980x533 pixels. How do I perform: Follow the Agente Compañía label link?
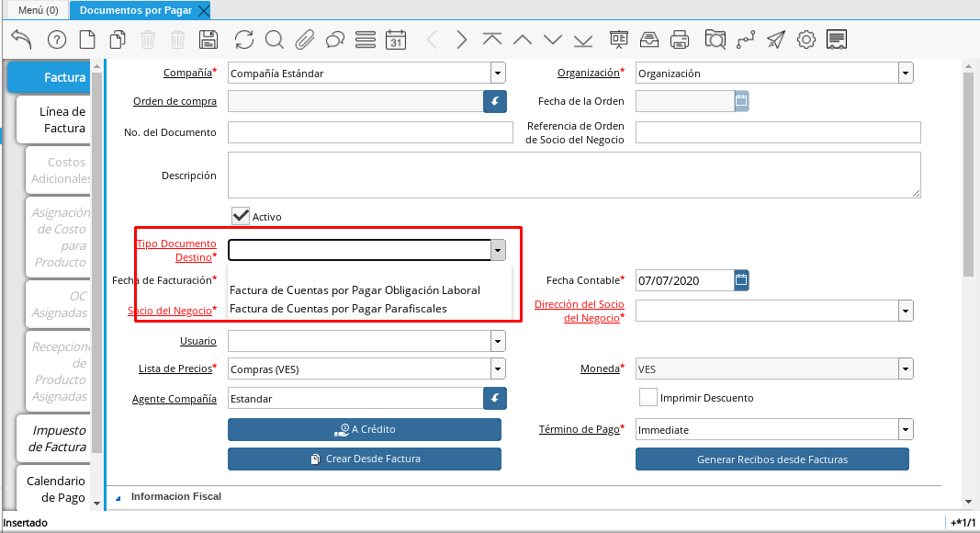click(174, 399)
